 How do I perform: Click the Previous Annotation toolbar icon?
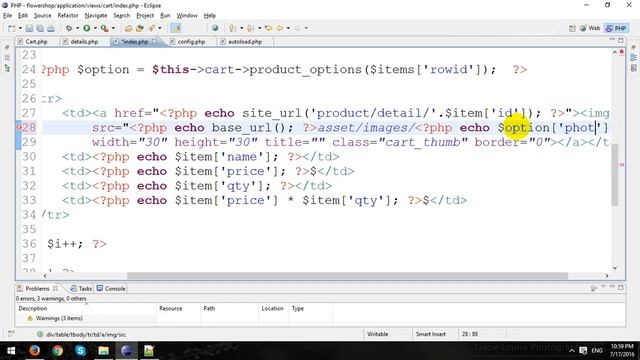pos(250,28)
